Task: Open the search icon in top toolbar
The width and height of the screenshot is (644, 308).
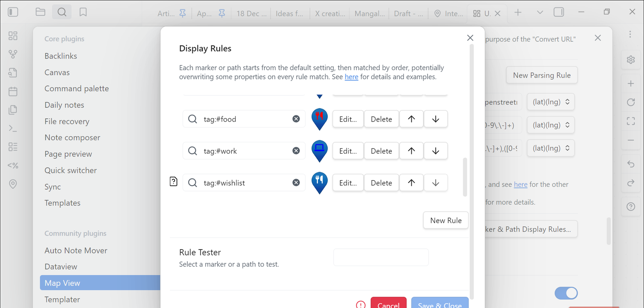Action: 62,12
